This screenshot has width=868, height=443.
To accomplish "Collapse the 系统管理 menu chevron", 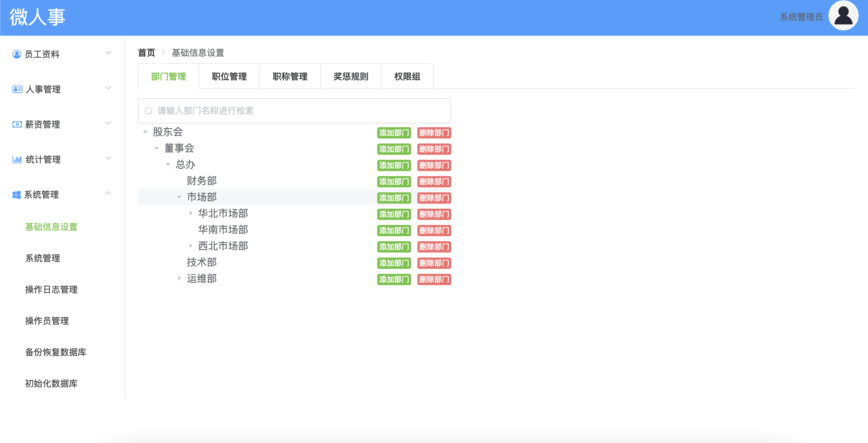I will click(108, 193).
